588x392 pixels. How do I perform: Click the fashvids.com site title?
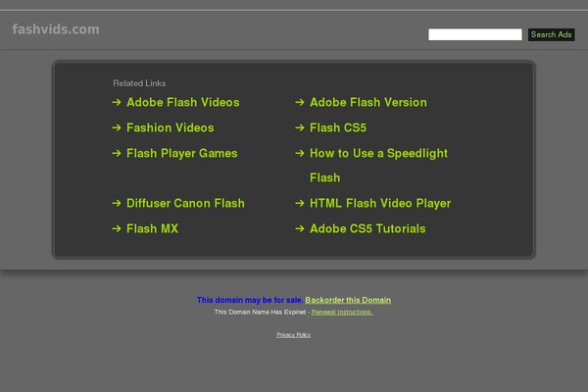point(56,29)
